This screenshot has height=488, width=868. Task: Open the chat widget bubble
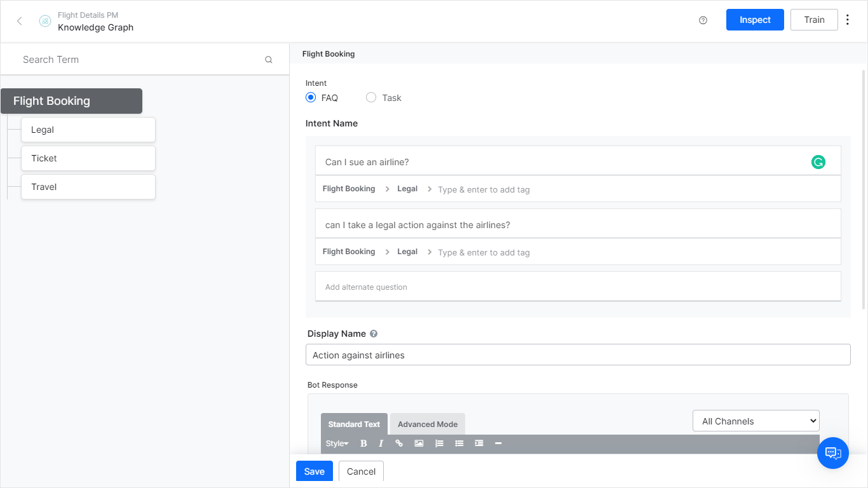pos(833,453)
